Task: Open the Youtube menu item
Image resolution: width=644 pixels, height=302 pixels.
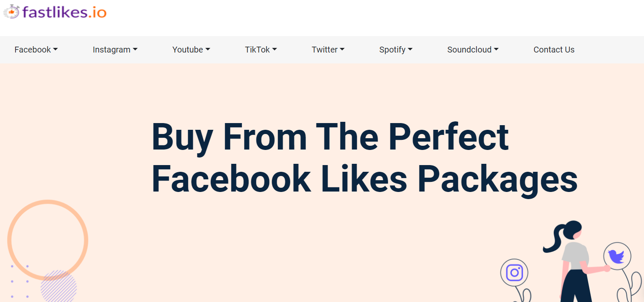Action: [187, 50]
